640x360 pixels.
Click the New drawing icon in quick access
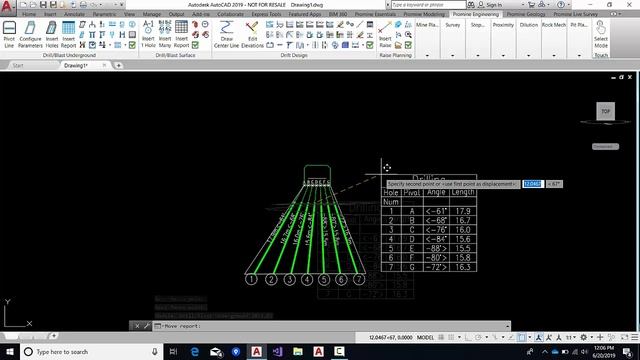point(24,5)
